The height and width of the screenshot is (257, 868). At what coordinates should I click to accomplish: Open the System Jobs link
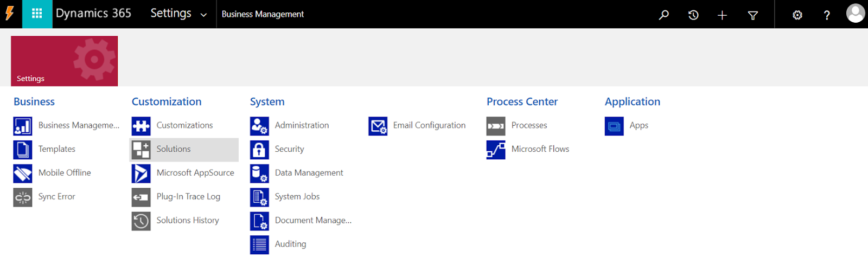[297, 196]
